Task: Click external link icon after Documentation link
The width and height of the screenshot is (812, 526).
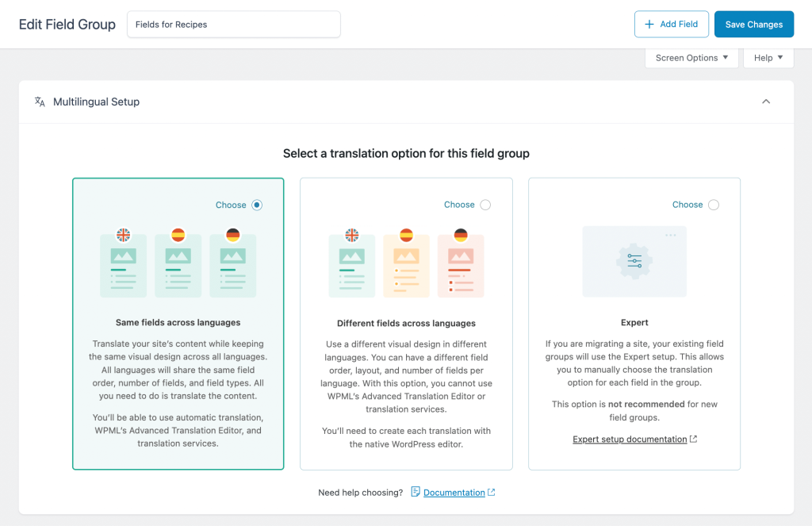Action: click(x=492, y=493)
